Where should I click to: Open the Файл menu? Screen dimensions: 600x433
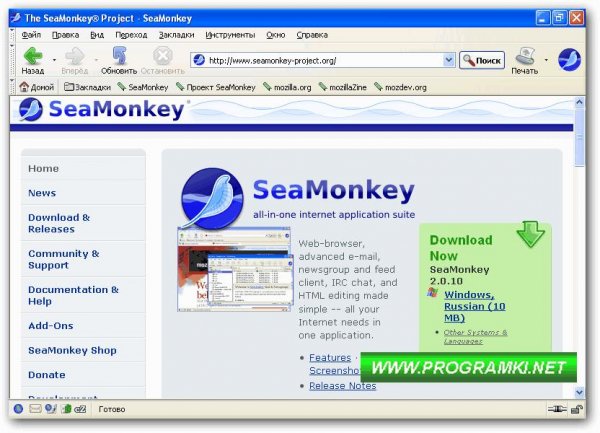coord(31,35)
